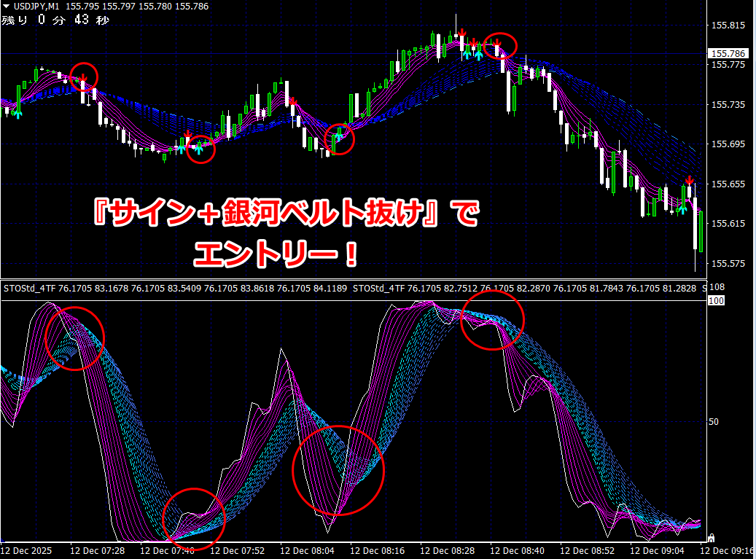Click the topmost red sell arrow near 155.815

pyautogui.click(x=461, y=32)
